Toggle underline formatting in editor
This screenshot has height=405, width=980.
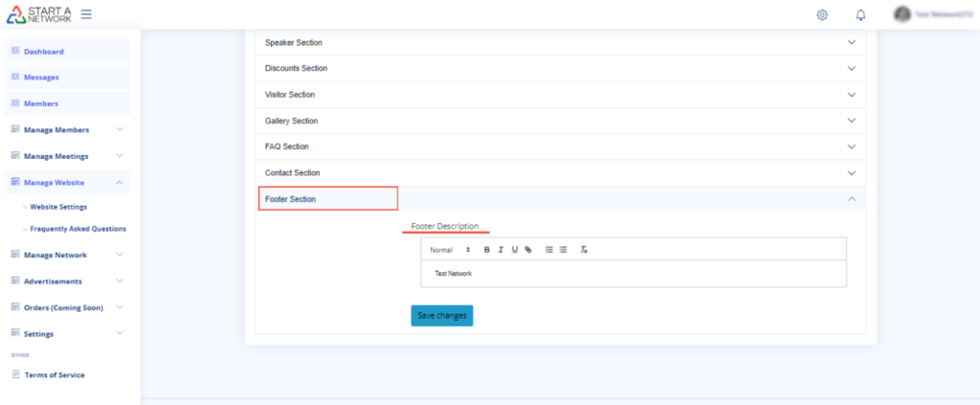514,249
